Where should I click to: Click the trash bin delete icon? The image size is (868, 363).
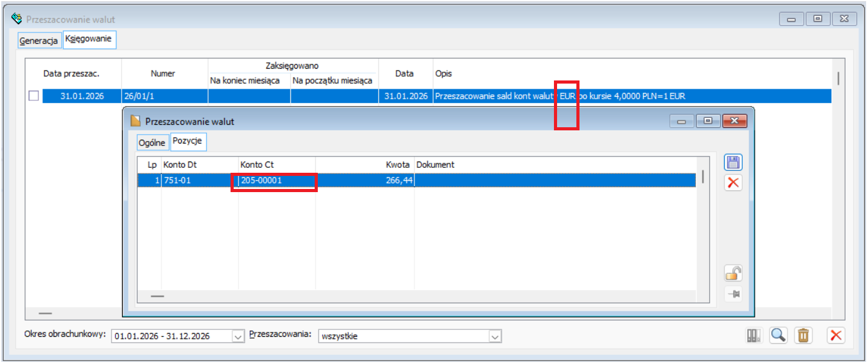(x=803, y=336)
